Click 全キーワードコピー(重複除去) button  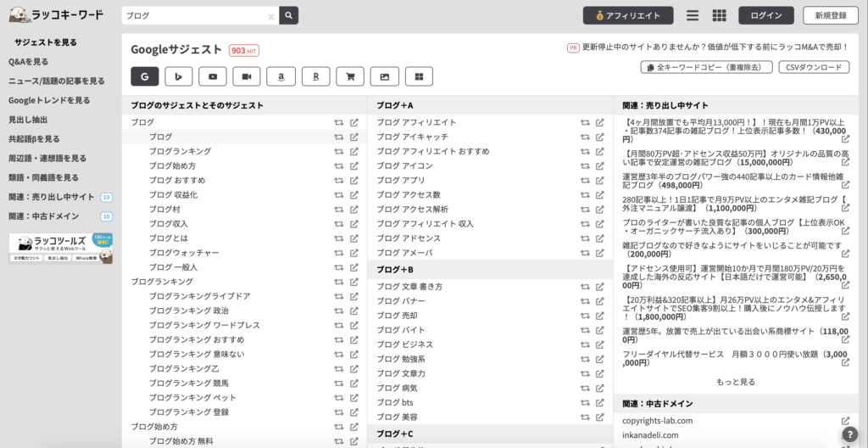(706, 67)
